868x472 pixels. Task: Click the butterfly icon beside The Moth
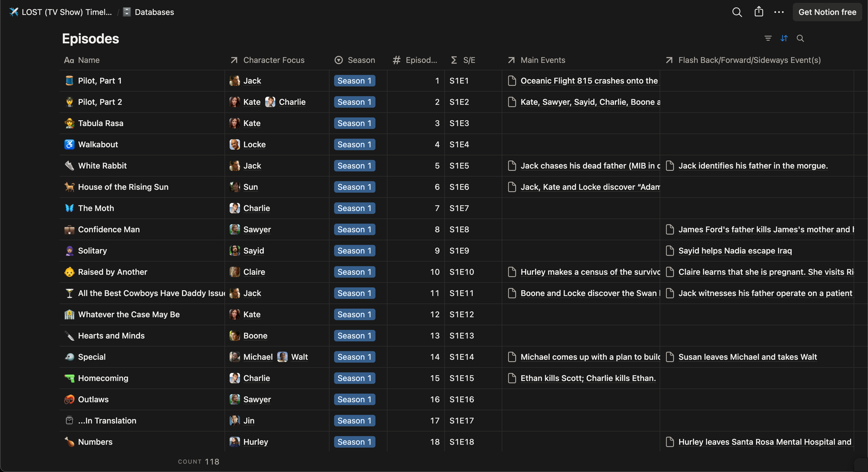pos(69,208)
